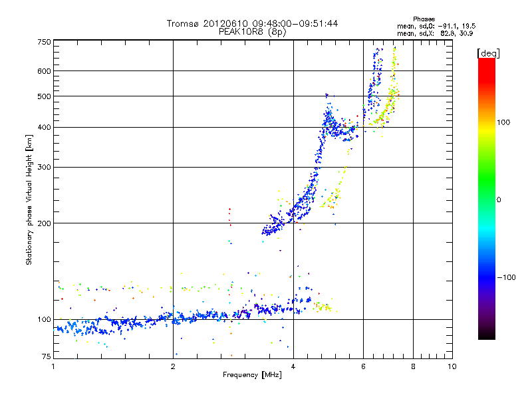The height and width of the screenshot is (399, 532).
Task: Click the 'Stationary phase Virtual Height [km]' axis label
Action: coord(29,199)
